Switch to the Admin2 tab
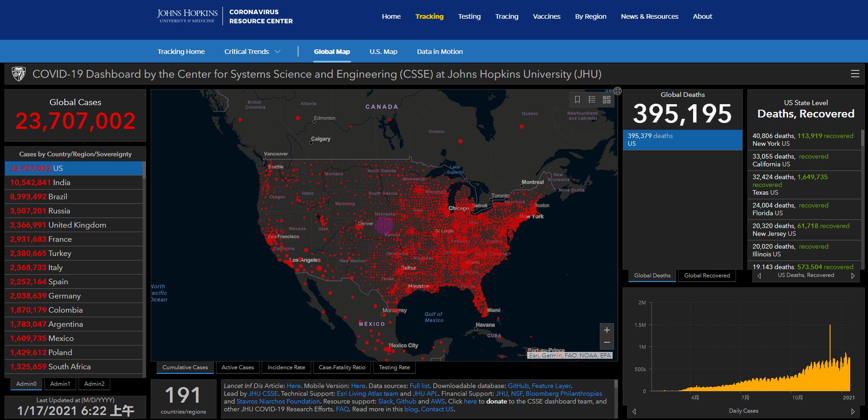 point(94,384)
